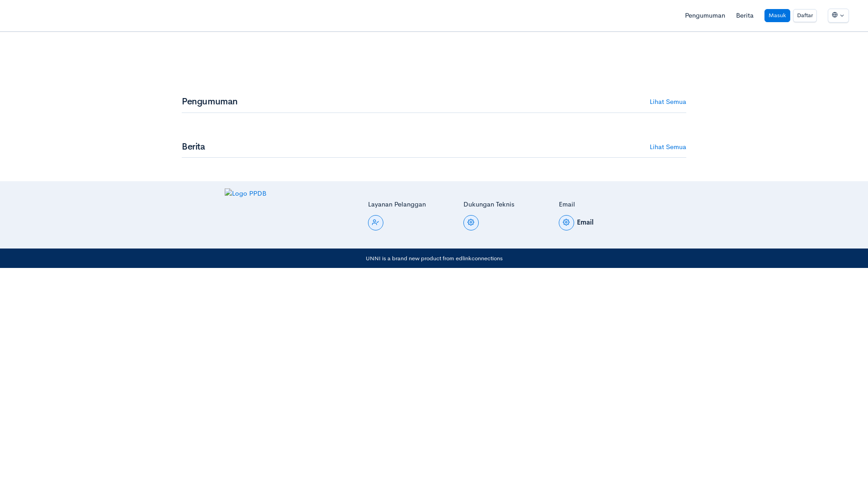Click the Email gear icon in footer

coord(566,223)
